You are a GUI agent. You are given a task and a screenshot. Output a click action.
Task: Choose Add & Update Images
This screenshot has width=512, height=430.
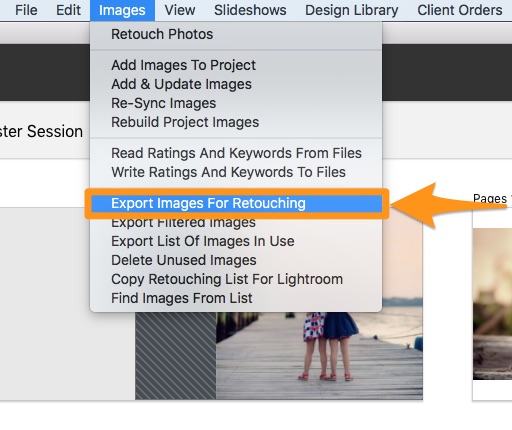click(236, 84)
